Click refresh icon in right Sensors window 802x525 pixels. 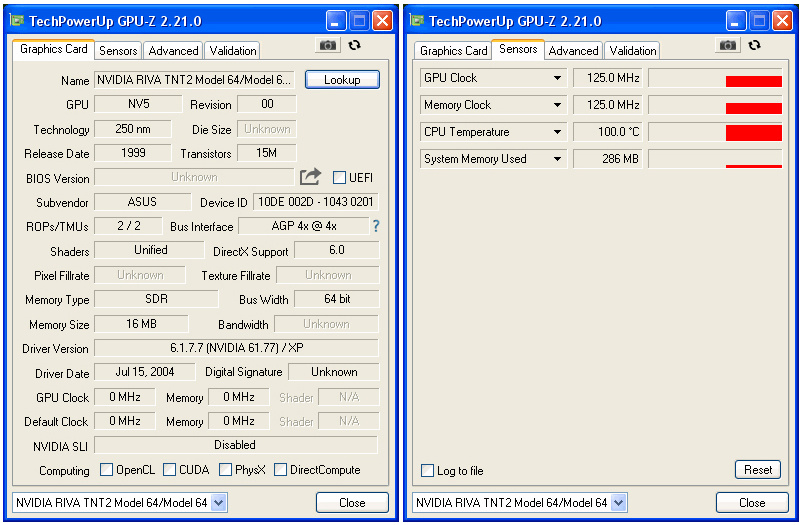pyautogui.click(x=754, y=46)
